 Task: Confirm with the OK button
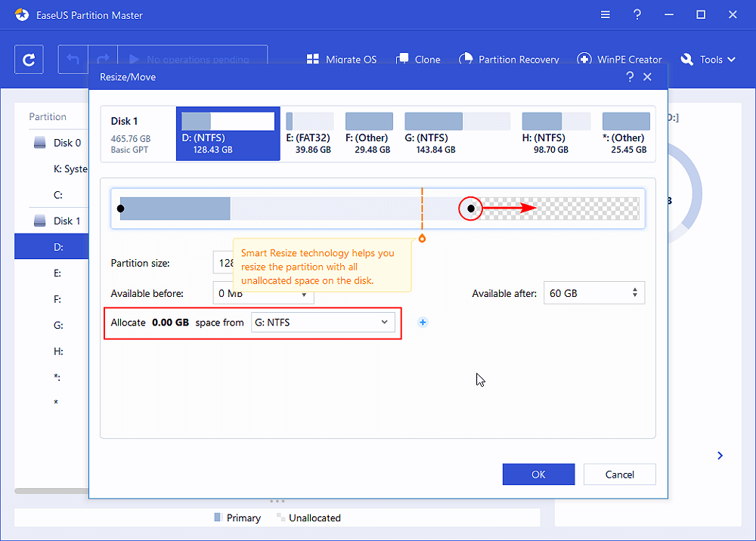[538, 475]
